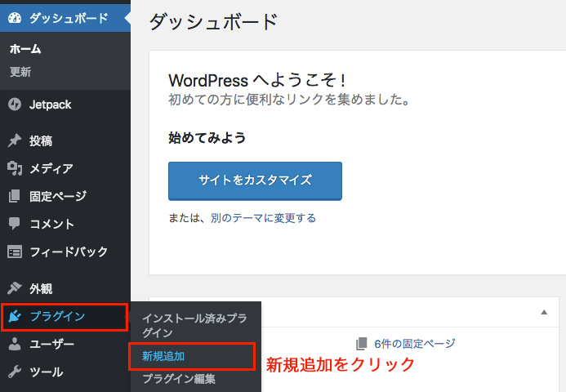Open the 6件の固定ページ link
566x392 pixels.
[414, 344]
